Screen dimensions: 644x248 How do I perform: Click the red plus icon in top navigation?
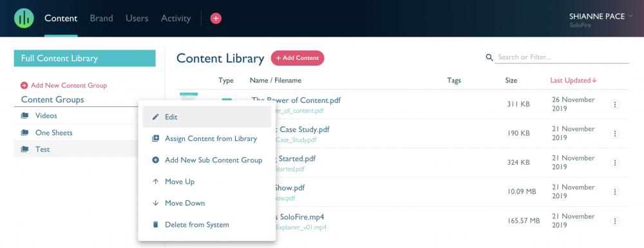point(216,18)
